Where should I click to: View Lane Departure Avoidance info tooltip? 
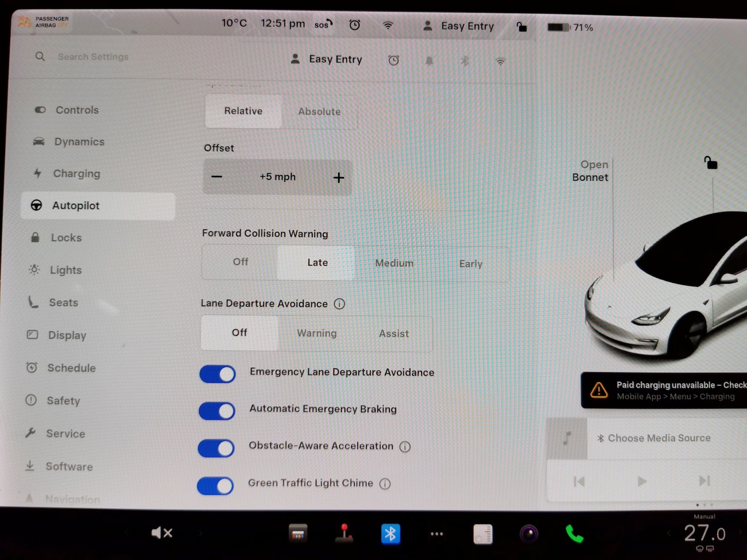[x=339, y=304]
